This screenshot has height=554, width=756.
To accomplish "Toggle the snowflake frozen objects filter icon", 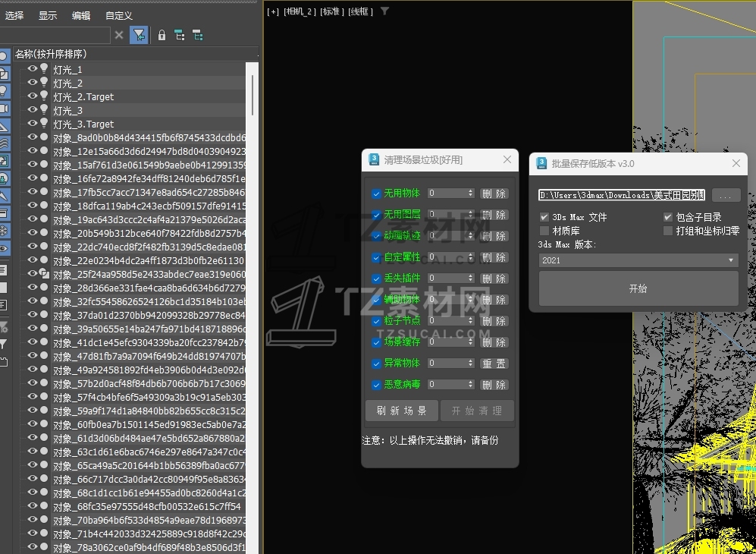I will pos(3,231).
